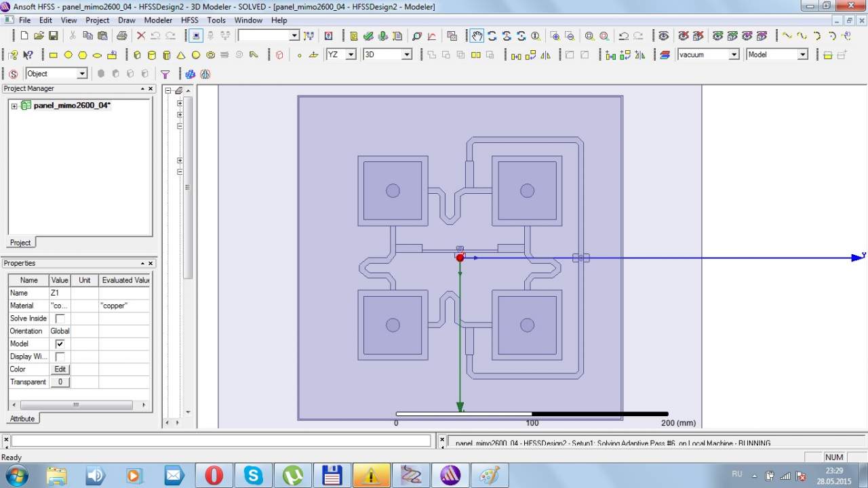Open the Edit menu
The height and width of the screenshot is (488, 868).
click(45, 20)
